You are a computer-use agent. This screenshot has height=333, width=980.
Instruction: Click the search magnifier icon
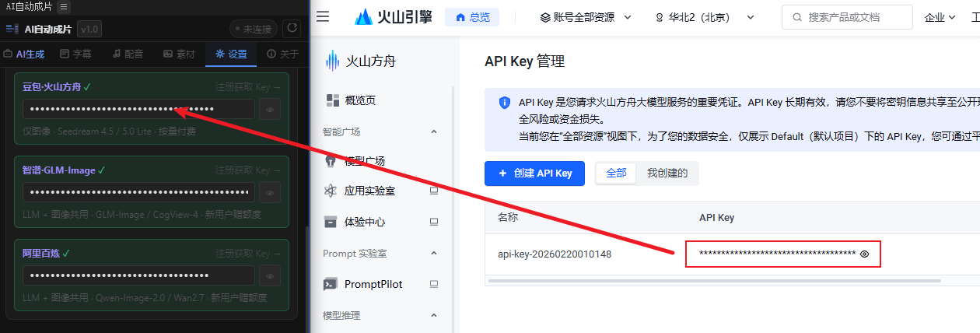797,16
